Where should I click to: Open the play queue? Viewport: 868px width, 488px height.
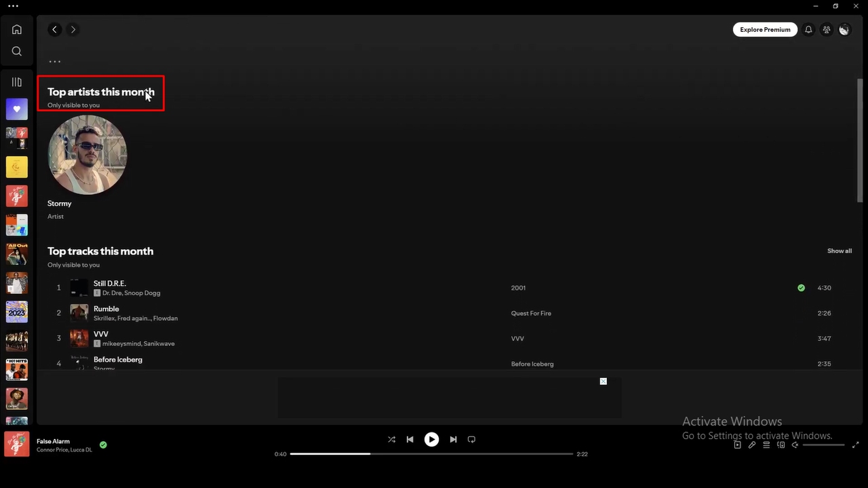pos(766,445)
